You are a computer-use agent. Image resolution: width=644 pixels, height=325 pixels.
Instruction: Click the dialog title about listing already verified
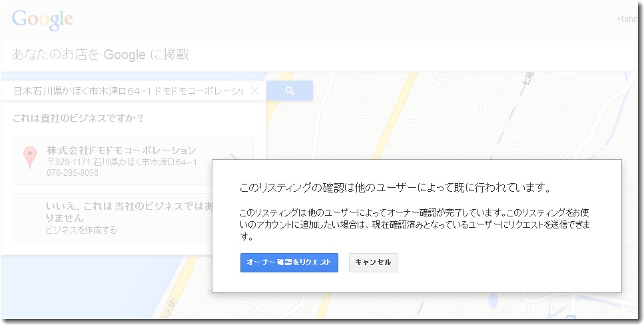[395, 188]
